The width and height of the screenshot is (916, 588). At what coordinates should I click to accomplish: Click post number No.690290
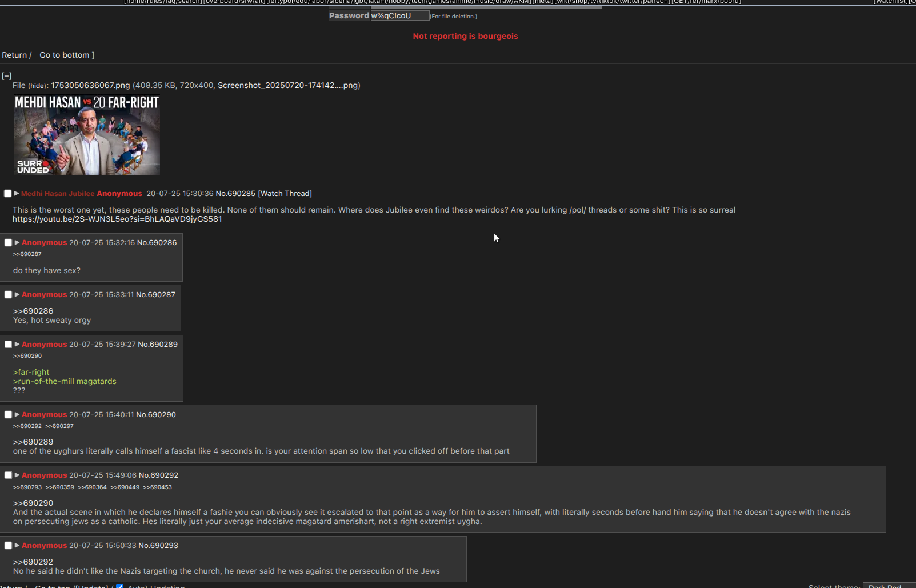[x=156, y=414]
